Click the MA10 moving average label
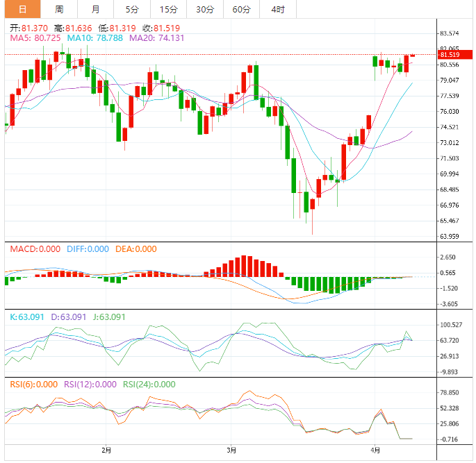The image size is (476, 463). coord(90,37)
